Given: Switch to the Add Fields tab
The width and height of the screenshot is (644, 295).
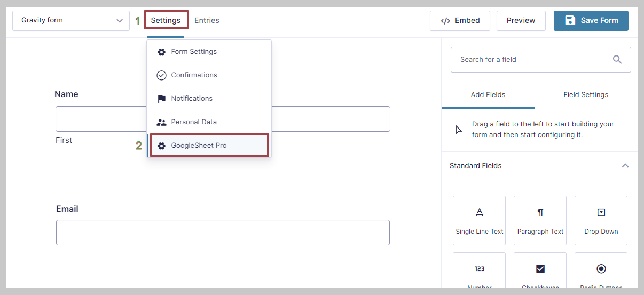Looking at the screenshot, I should pyautogui.click(x=488, y=95).
